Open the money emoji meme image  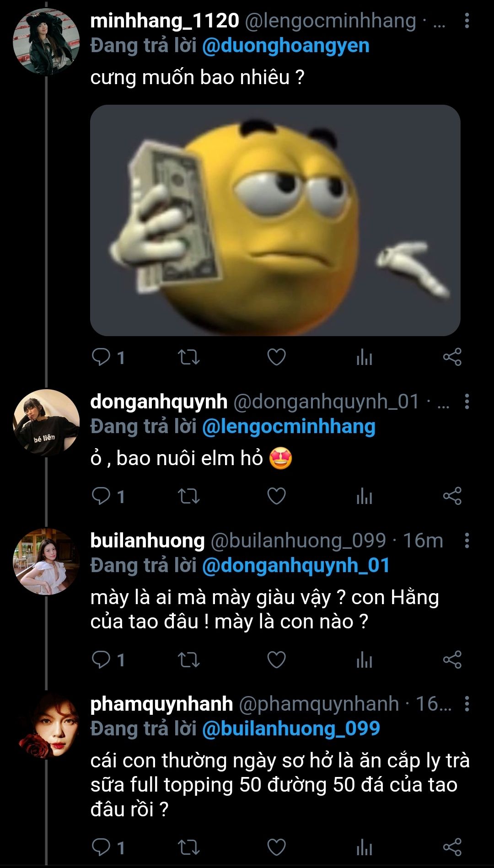click(x=275, y=220)
